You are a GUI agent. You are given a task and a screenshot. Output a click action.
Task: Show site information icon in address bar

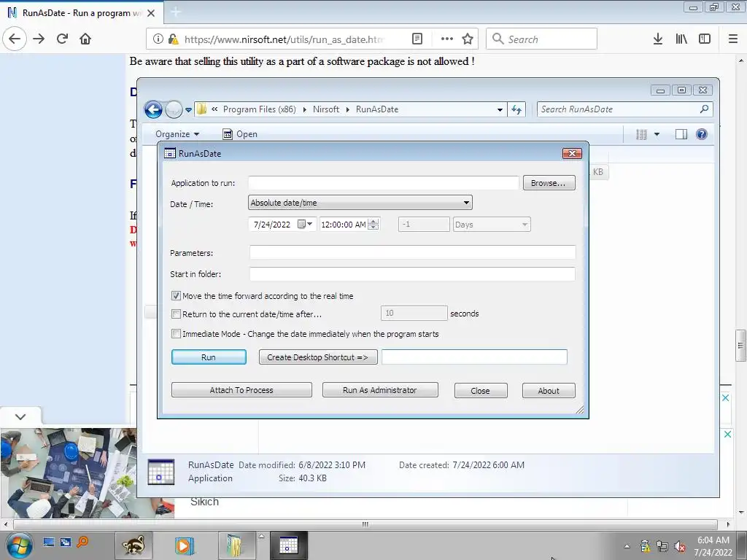pyautogui.click(x=158, y=39)
